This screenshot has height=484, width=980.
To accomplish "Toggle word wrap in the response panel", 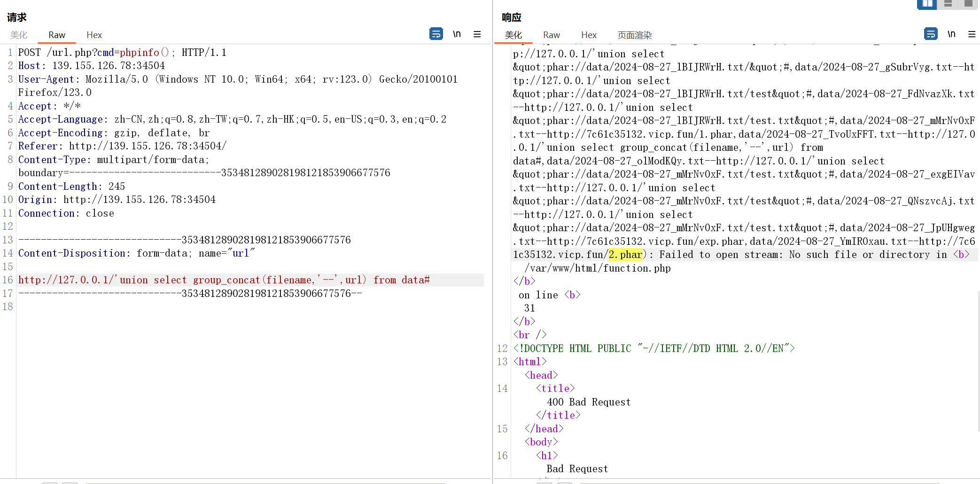I will click(x=931, y=34).
